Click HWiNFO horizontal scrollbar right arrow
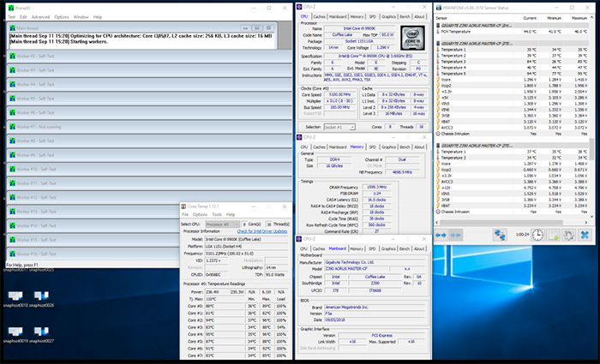The width and height of the screenshot is (600, 364). tap(585, 222)
